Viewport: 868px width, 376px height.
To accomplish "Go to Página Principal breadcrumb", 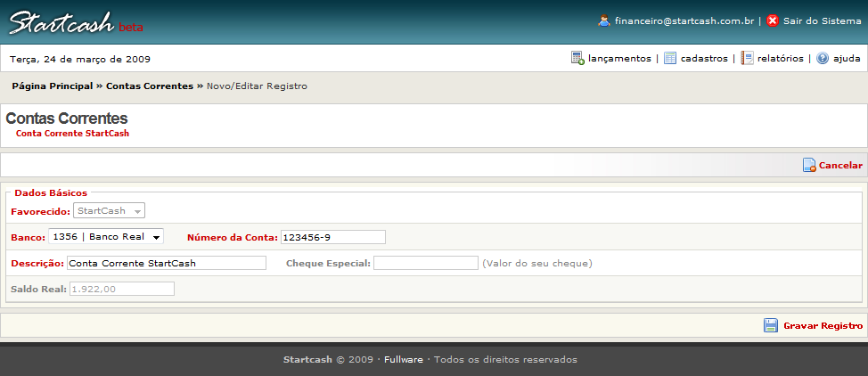I will (53, 86).
